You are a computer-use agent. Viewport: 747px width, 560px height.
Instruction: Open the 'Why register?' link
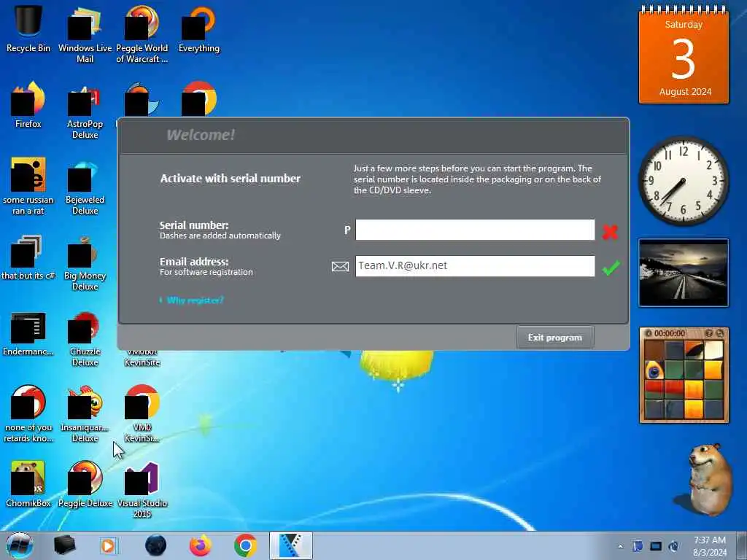[195, 300]
